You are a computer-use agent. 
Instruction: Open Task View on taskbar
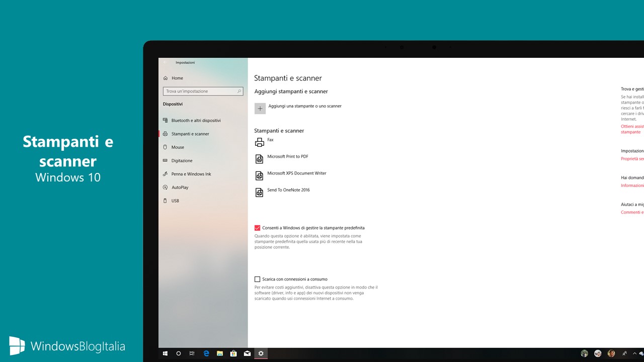tap(192, 353)
